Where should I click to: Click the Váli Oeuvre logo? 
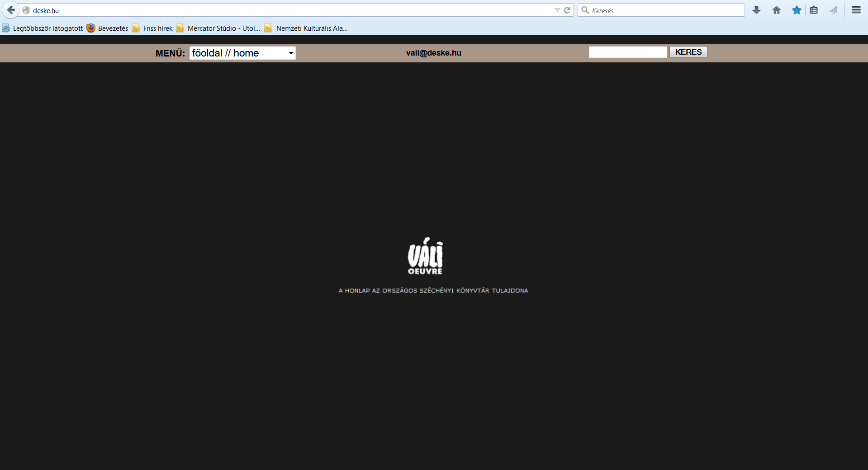(x=425, y=256)
